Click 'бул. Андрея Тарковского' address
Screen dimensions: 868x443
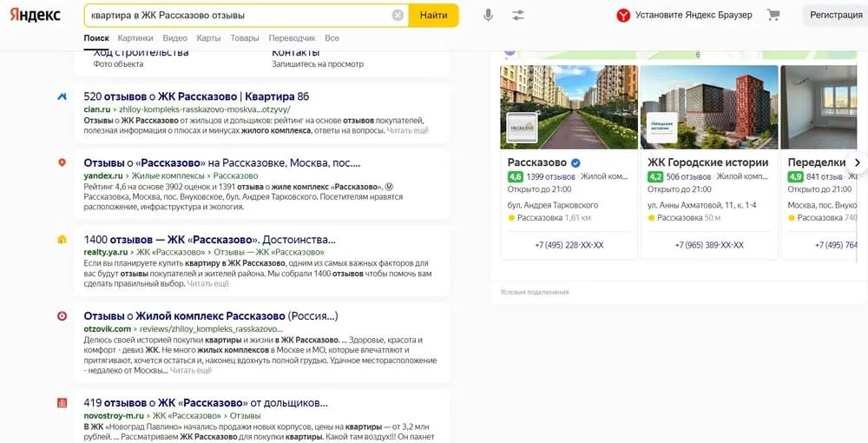point(553,205)
